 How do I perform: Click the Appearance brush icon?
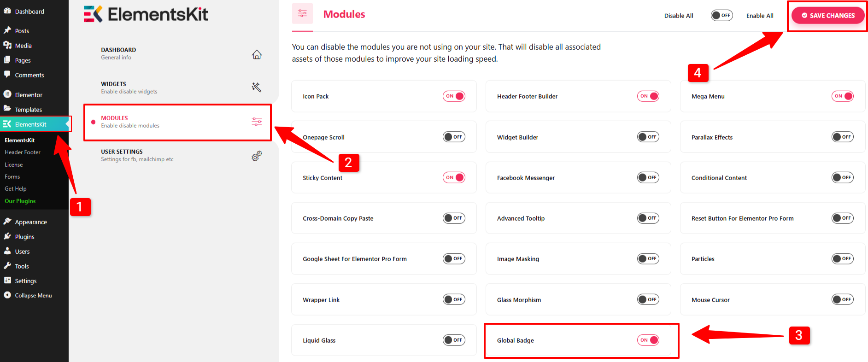click(8, 222)
